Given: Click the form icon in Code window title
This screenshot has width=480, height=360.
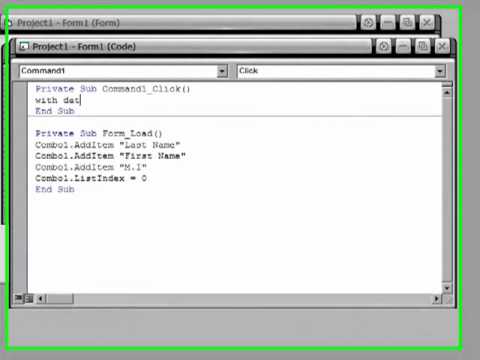Looking at the screenshot, I should (x=24, y=46).
